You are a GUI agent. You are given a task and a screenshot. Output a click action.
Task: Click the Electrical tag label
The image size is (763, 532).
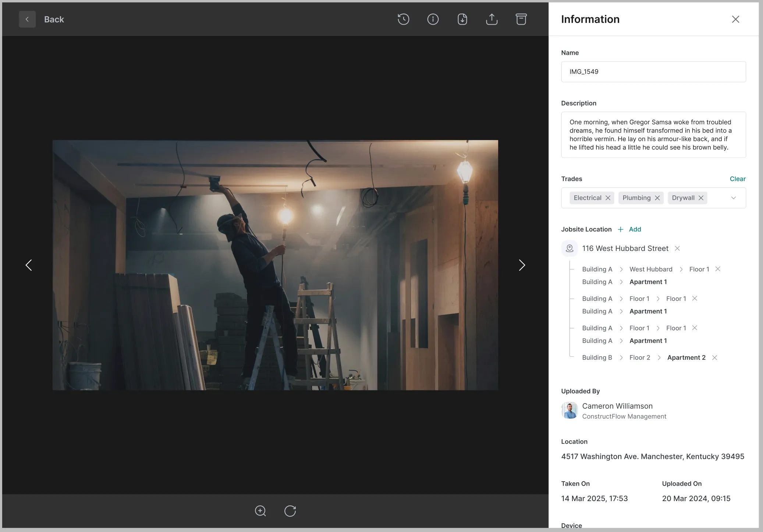pyautogui.click(x=588, y=198)
